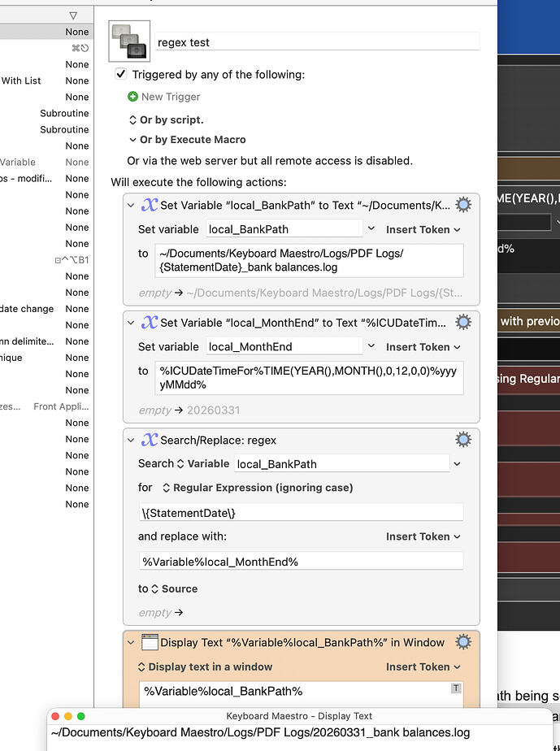Image resolution: width=560 pixels, height=751 pixels.
Task: Close the Display Text window with red button
Action: click(55, 716)
